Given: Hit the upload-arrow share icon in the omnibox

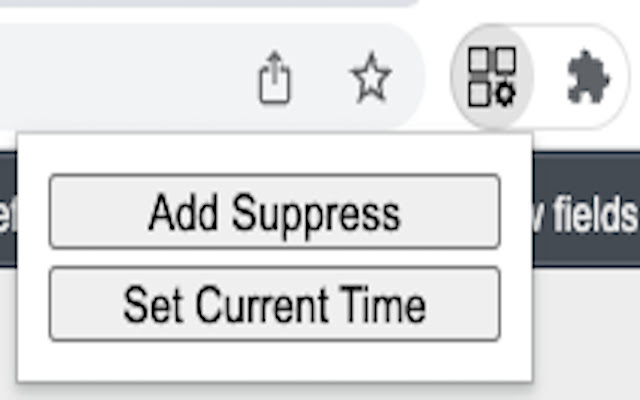Looking at the screenshot, I should [274, 78].
